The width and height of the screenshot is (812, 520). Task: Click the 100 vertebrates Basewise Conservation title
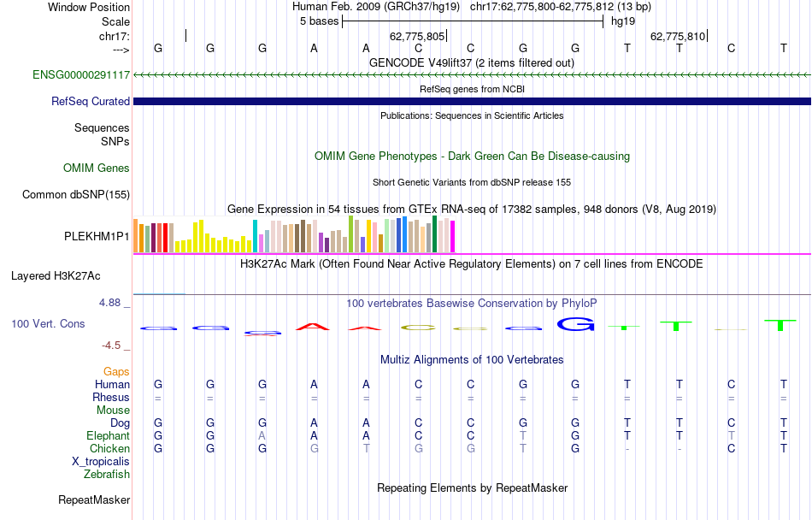pos(472,303)
